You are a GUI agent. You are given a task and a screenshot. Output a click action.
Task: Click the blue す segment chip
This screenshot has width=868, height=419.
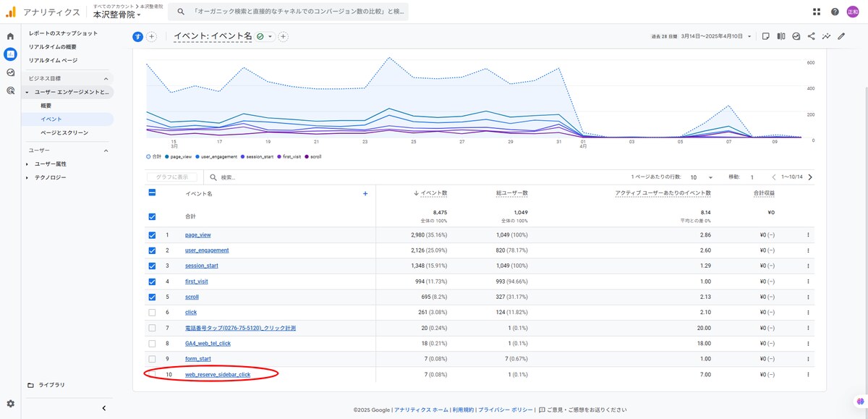[138, 36]
